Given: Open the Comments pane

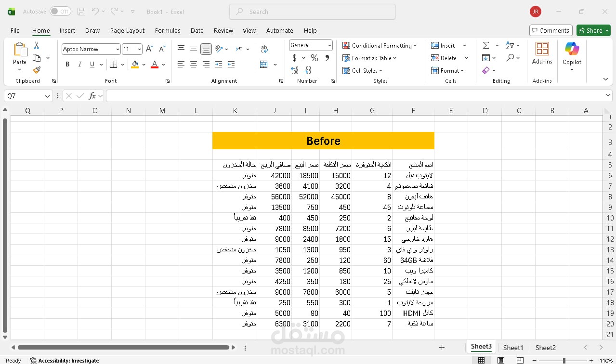Looking at the screenshot, I should 550,30.
